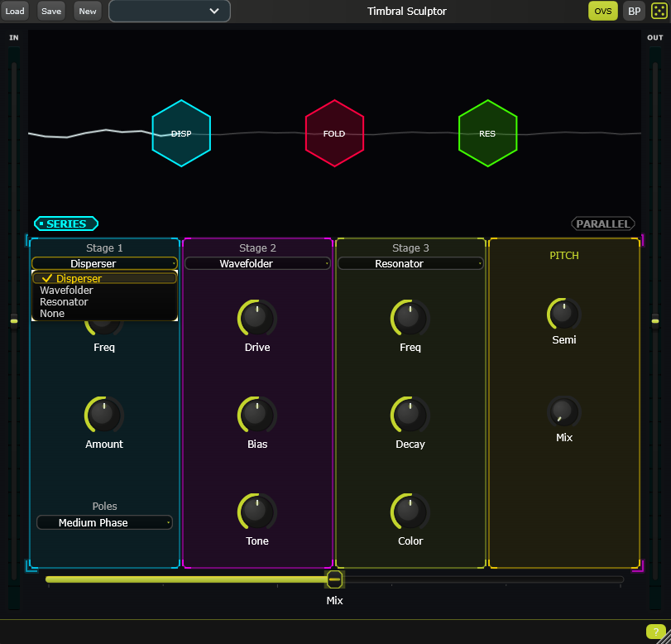
Task: Click the Load button
Action: point(15,11)
